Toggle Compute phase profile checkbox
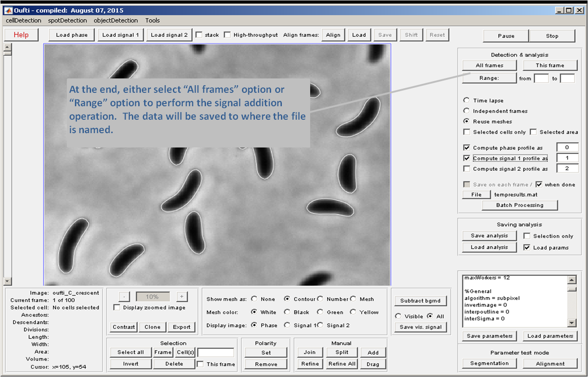This screenshot has height=377, width=588. tap(467, 147)
